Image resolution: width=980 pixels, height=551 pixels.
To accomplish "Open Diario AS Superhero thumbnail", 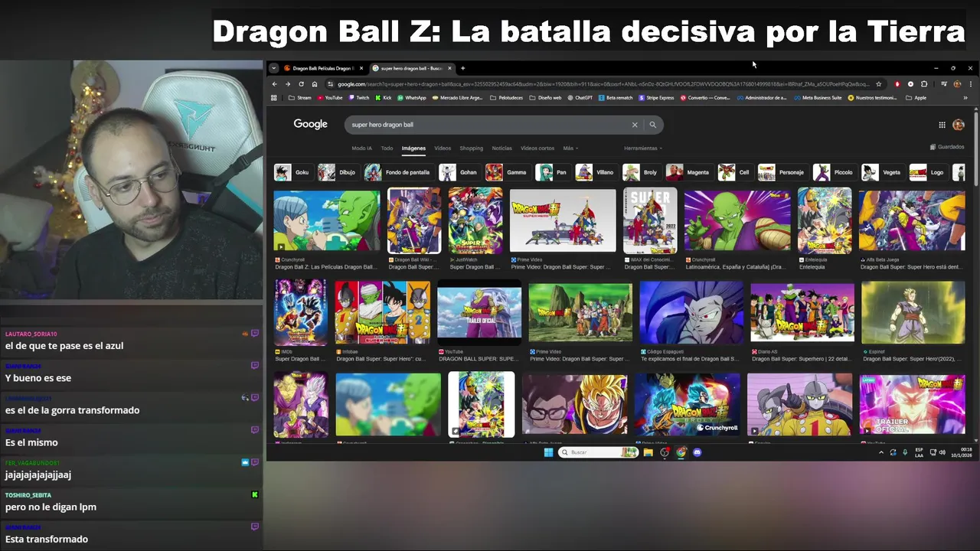I will pyautogui.click(x=802, y=312).
